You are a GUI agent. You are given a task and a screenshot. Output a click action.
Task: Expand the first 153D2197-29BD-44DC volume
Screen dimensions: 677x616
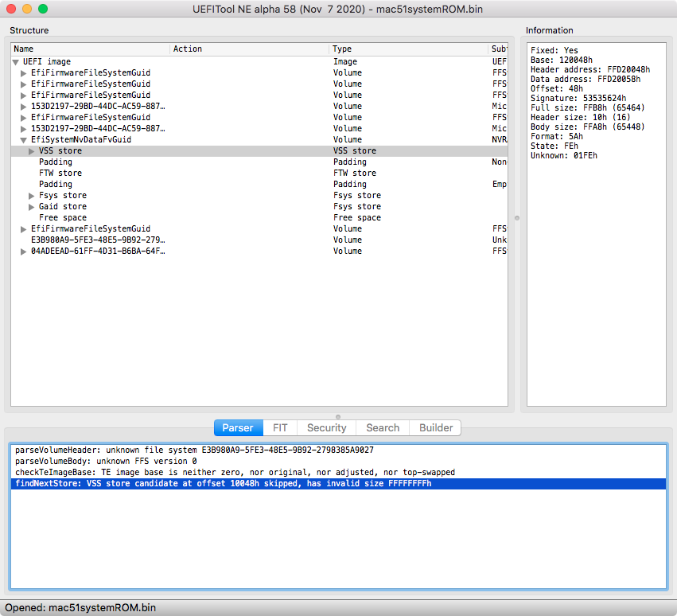point(24,107)
